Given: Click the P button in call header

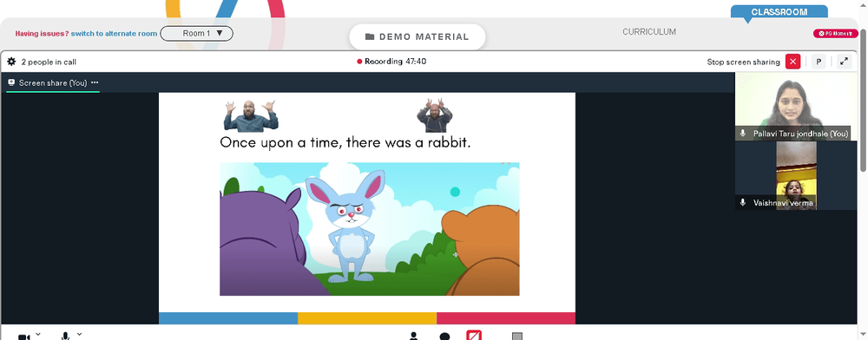Looking at the screenshot, I should [x=819, y=62].
